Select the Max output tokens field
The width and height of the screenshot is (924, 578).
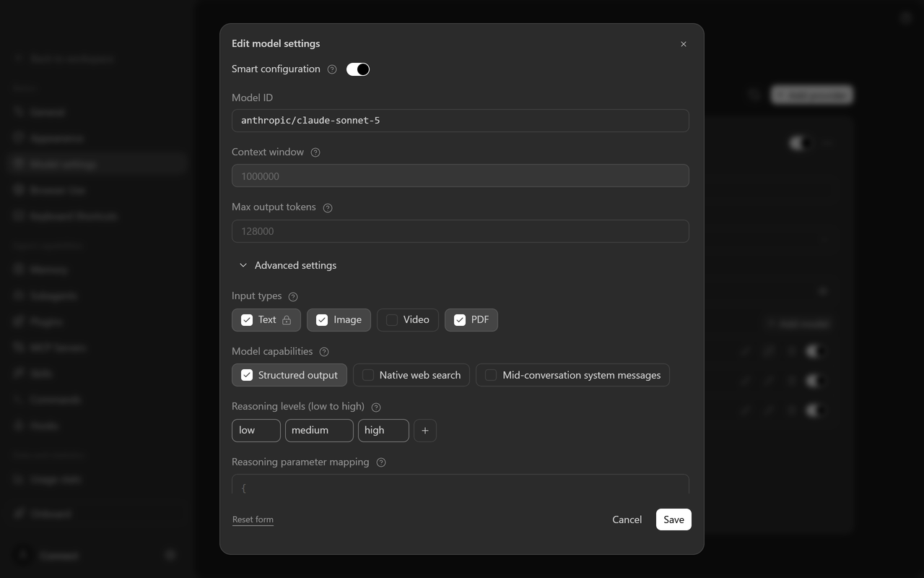tap(461, 231)
